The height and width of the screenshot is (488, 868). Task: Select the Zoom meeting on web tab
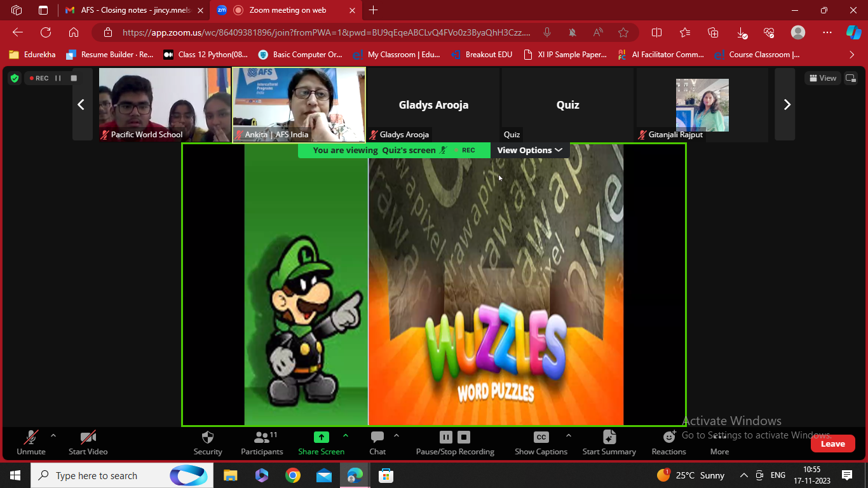click(287, 10)
